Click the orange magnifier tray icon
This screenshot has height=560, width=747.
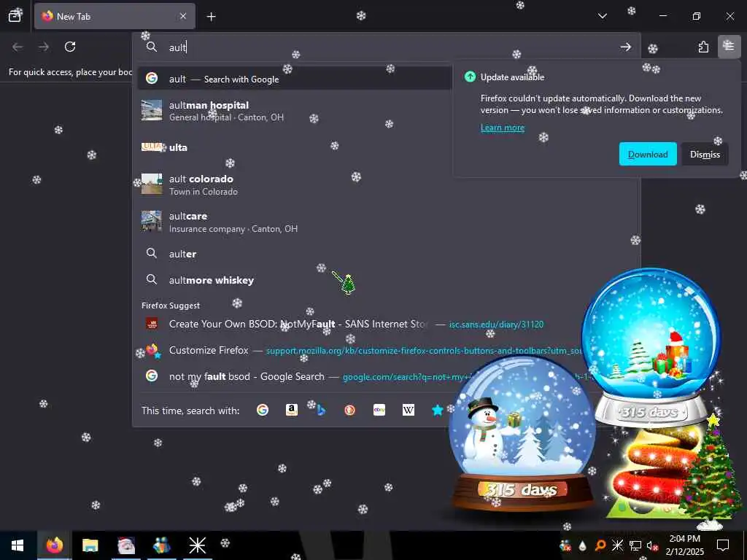tap(600, 545)
